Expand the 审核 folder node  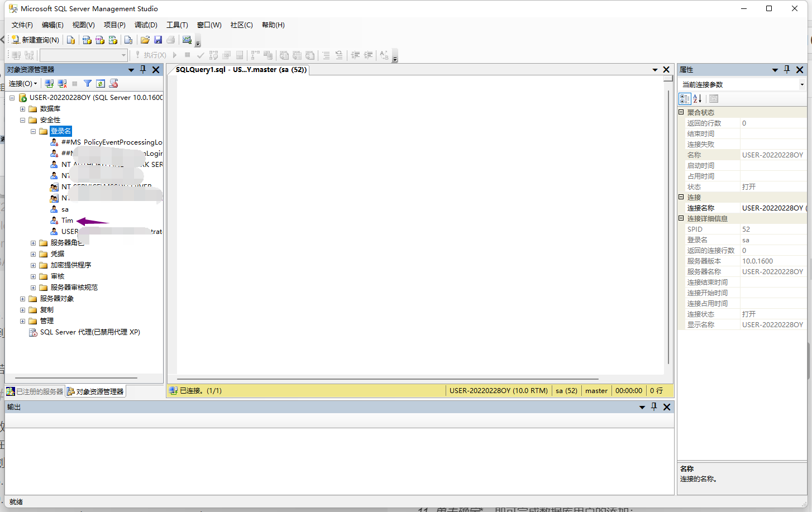[x=33, y=276]
